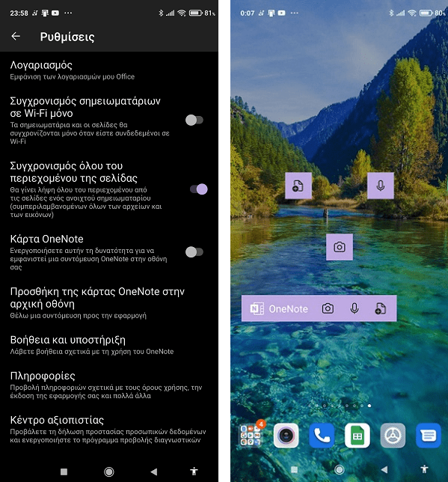Disable full page content sync switch
This screenshot has width=448, height=482.
198,189
